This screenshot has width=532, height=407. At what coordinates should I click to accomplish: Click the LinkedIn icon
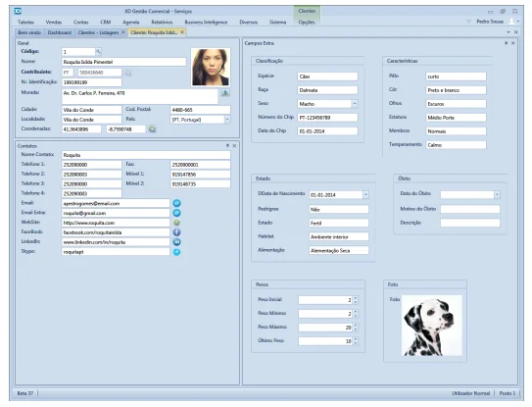click(176, 242)
